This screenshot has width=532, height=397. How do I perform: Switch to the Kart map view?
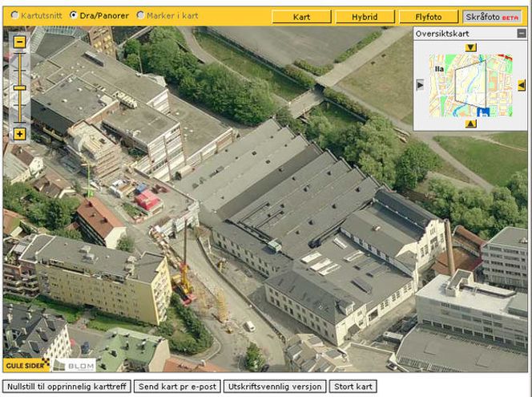[301, 16]
